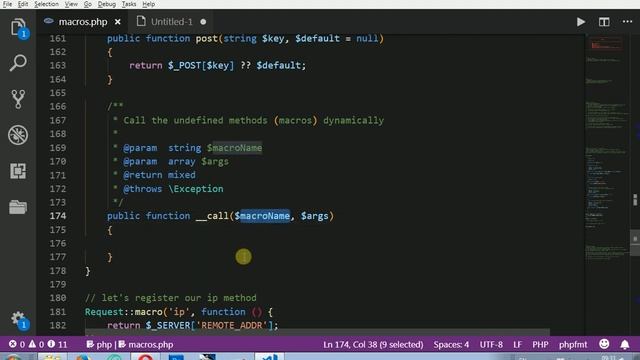Switch to the macros.php tab
Viewport: 640px width, 360px height.
coord(83,22)
